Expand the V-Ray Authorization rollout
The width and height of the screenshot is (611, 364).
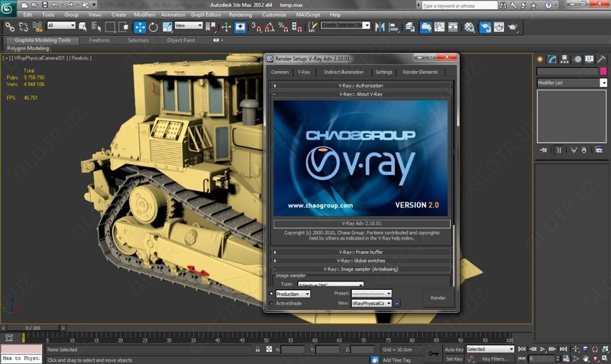[360, 85]
